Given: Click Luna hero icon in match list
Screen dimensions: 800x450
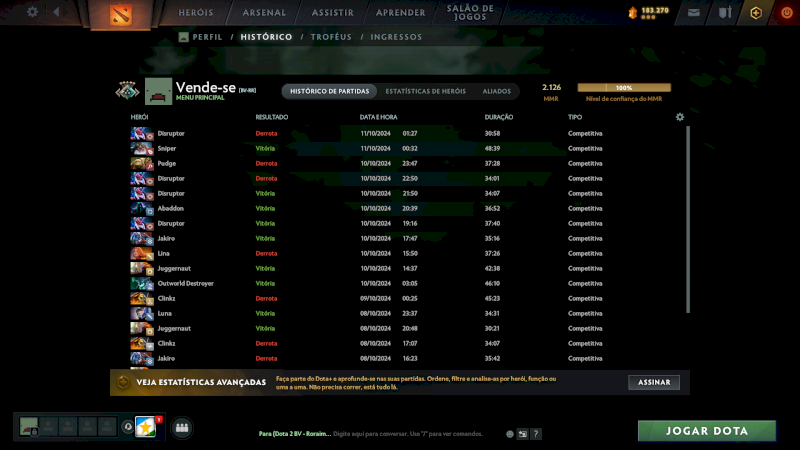Looking at the screenshot, I should pyautogui.click(x=142, y=314).
